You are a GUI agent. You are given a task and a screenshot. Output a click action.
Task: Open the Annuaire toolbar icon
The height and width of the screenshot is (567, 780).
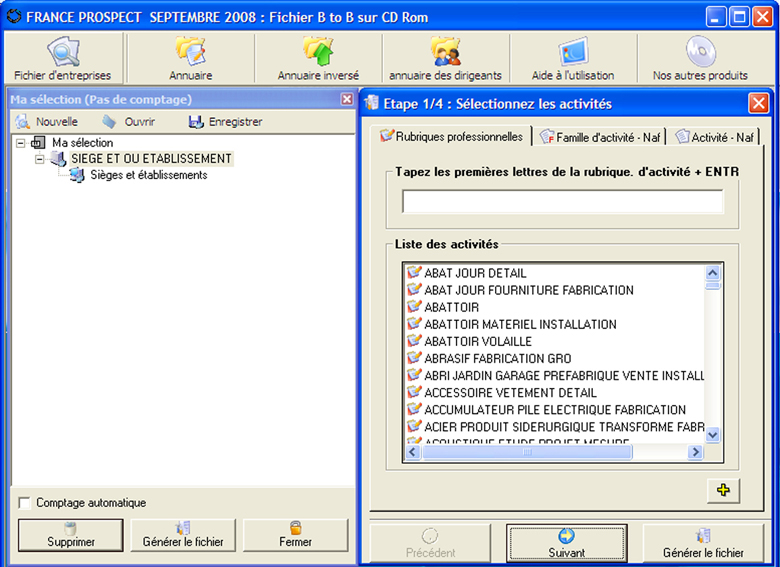click(190, 58)
